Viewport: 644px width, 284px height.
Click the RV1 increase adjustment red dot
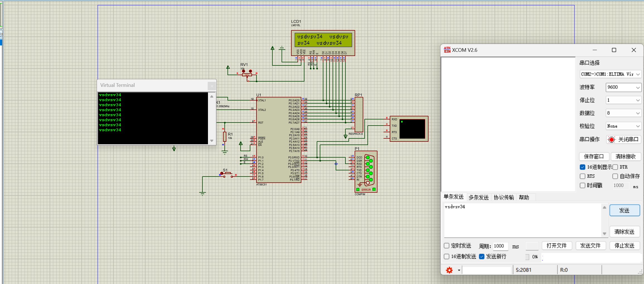250,71
